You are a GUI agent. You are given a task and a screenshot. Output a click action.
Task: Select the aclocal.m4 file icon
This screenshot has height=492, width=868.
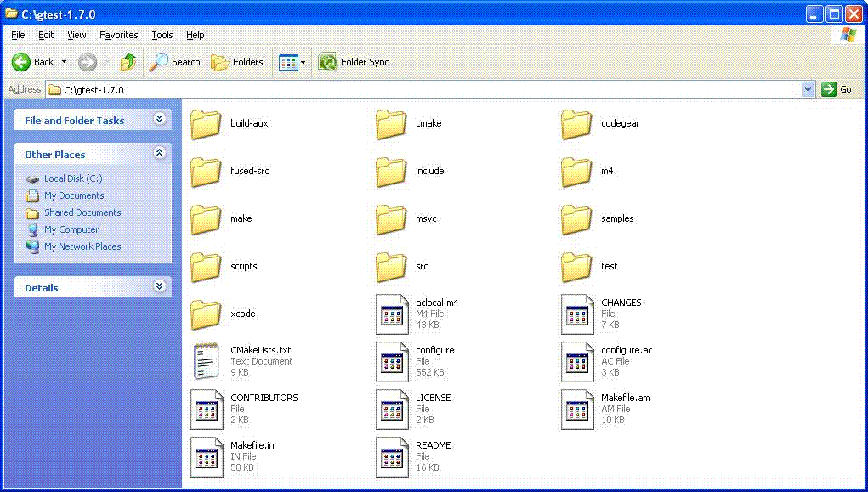coord(392,314)
